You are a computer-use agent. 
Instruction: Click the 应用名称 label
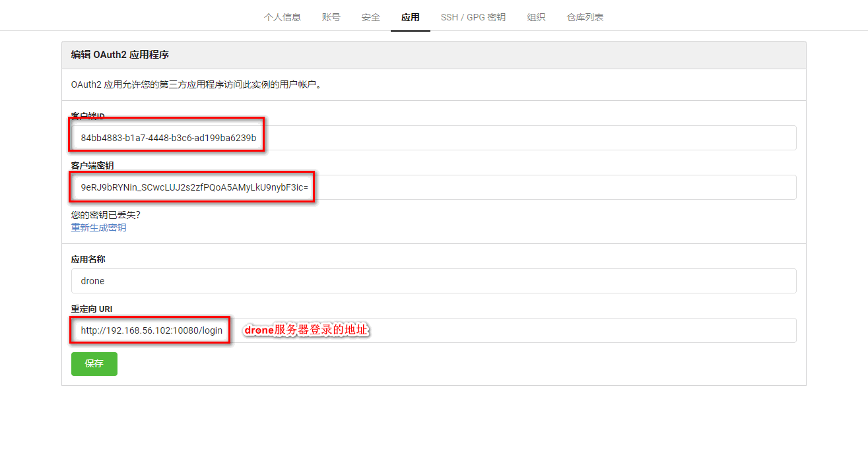click(88, 259)
